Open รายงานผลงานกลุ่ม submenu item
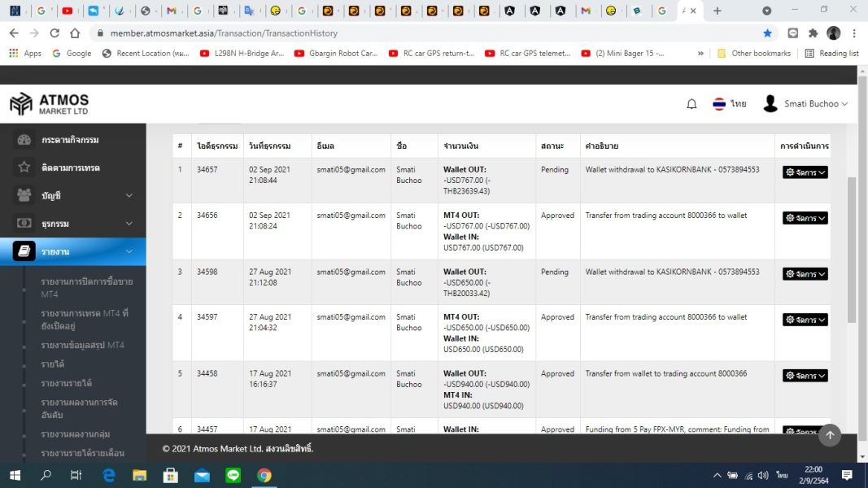Image resolution: width=868 pixels, height=488 pixels. coord(76,434)
